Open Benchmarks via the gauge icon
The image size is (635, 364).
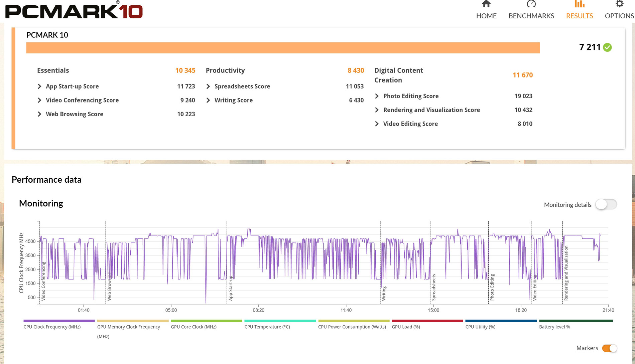pos(531,4)
